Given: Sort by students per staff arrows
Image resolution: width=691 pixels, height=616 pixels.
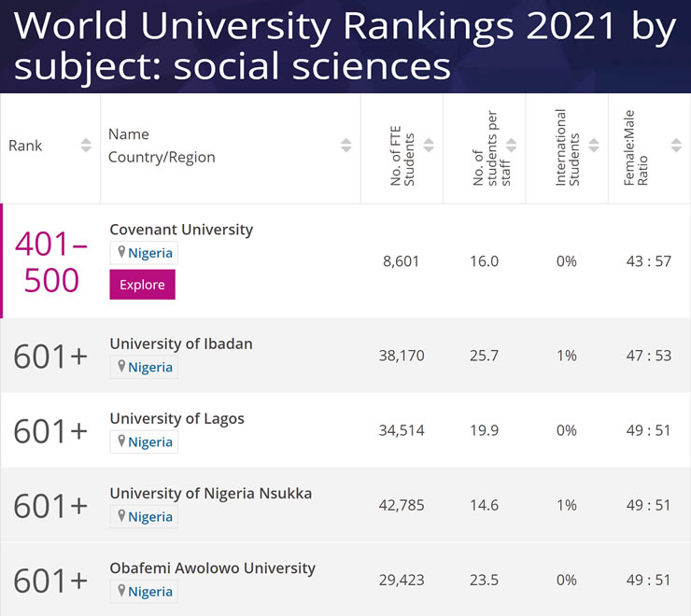Looking at the screenshot, I should (511, 145).
